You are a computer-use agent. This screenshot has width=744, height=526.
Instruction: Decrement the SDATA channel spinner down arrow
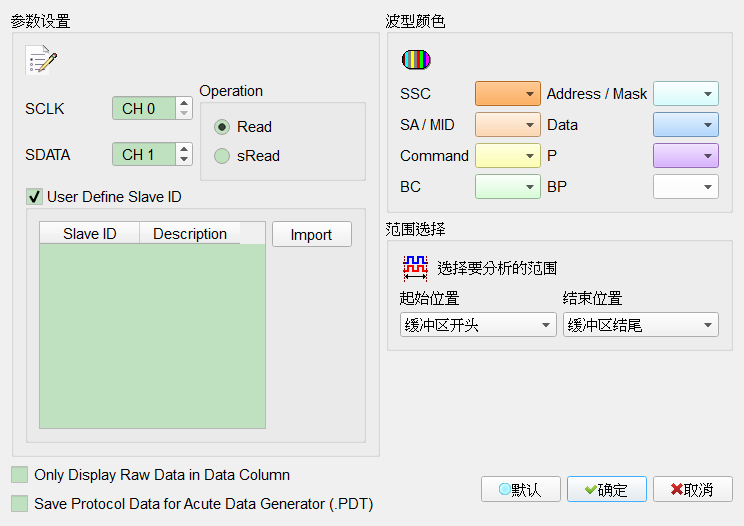(184, 160)
